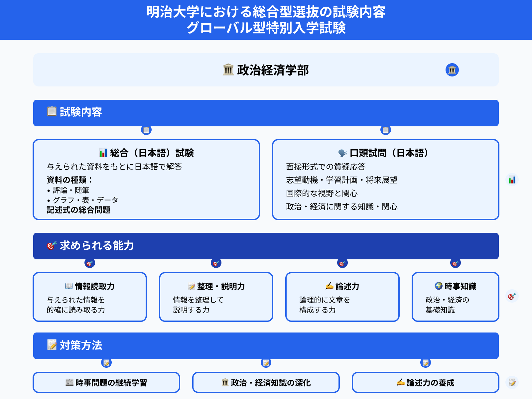The image size is (532, 399).
Task: Click the clipboard icon in 試験内容 header
Action: (52, 111)
